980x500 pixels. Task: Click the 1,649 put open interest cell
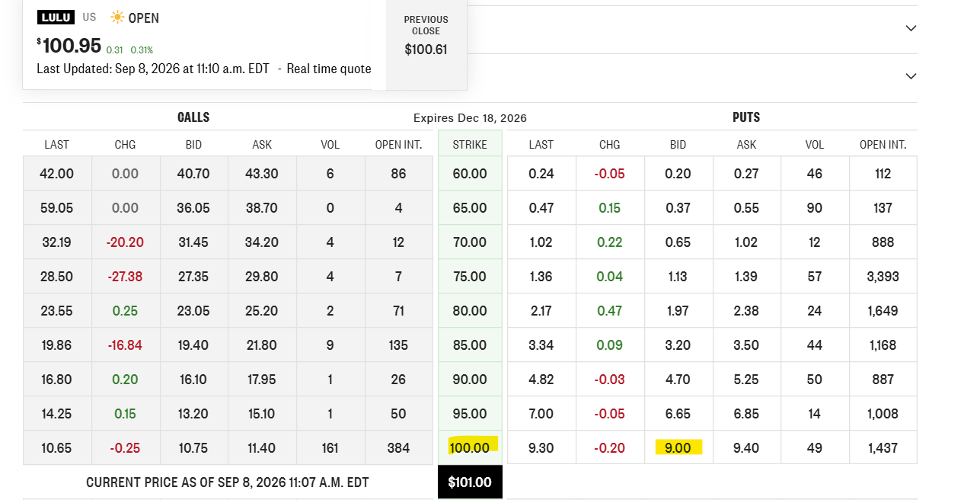point(883,311)
